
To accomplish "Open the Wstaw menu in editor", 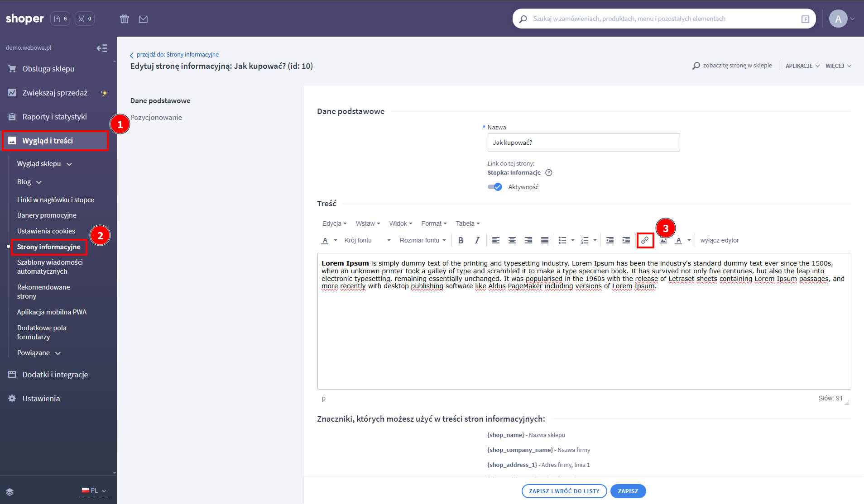I will pyautogui.click(x=368, y=223).
